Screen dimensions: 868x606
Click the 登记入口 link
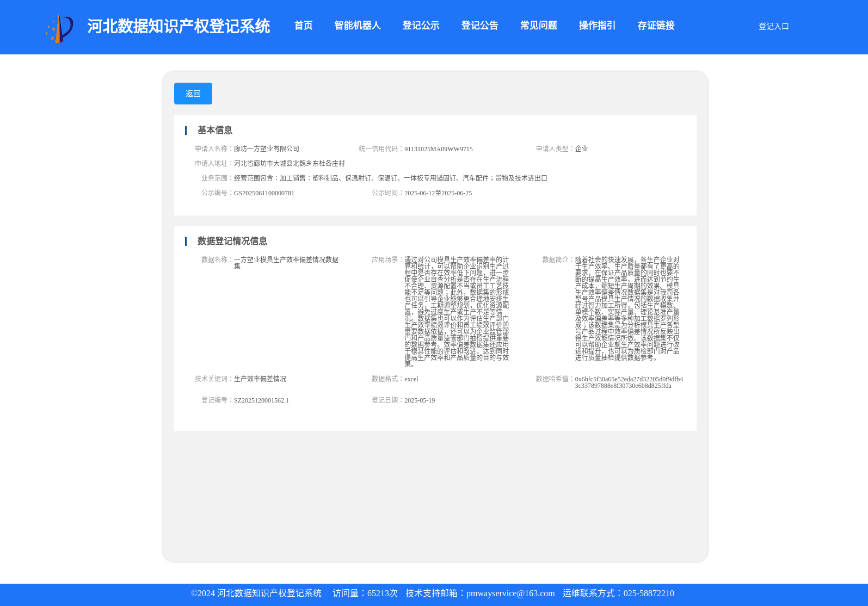[773, 27]
